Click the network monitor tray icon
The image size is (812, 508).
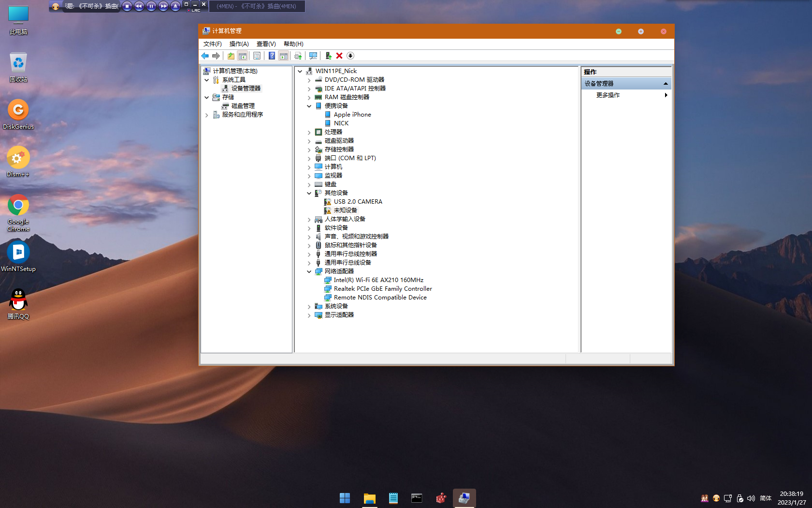pyautogui.click(x=728, y=498)
